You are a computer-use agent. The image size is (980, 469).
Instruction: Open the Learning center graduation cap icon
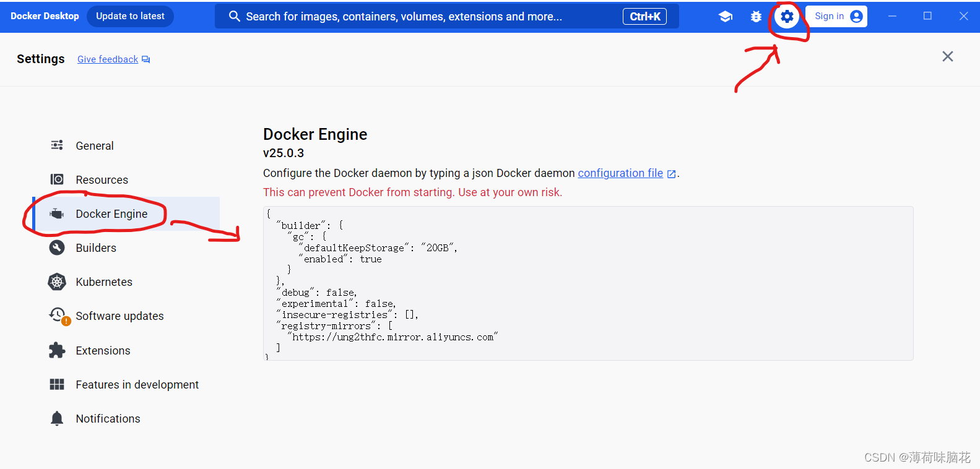point(726,17)
